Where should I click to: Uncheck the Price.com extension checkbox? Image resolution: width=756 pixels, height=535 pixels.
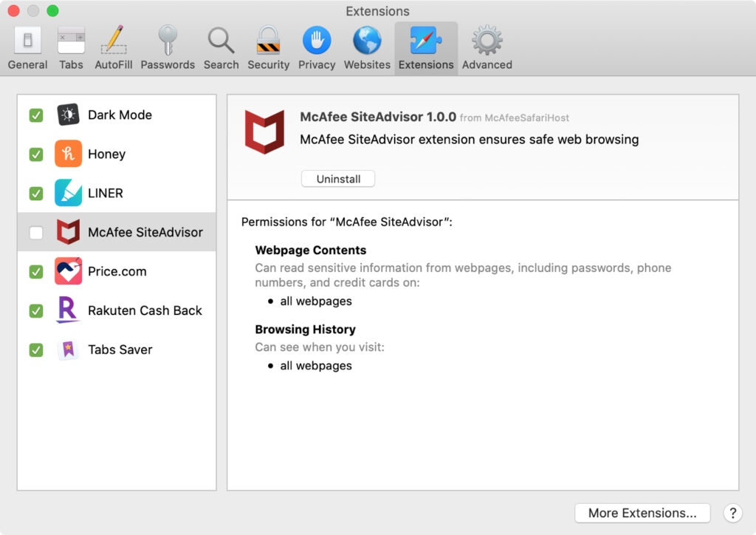tap(36, 272)
